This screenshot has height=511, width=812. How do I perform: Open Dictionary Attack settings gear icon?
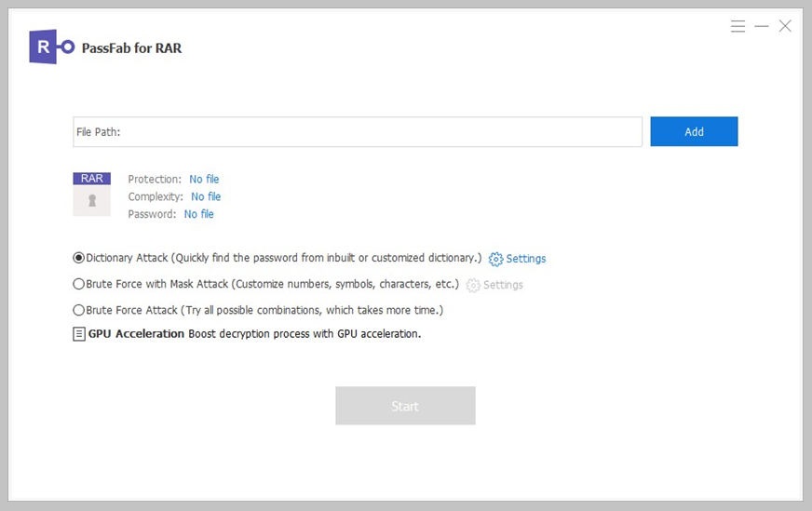(x=495, y=259)
